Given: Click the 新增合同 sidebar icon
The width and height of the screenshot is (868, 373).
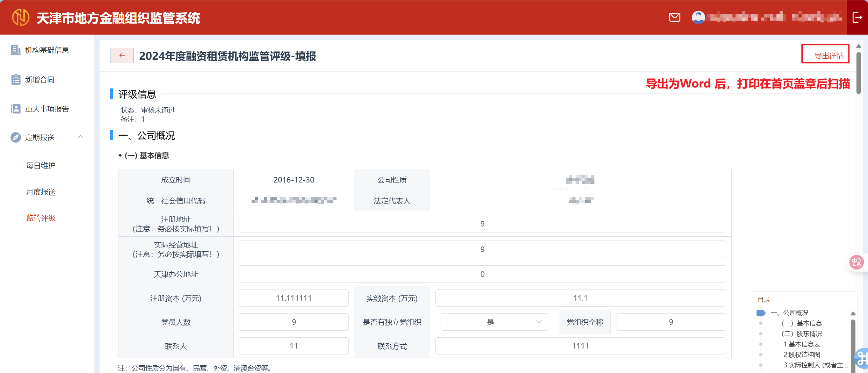Looking at the screenshot, I should 16,80.
